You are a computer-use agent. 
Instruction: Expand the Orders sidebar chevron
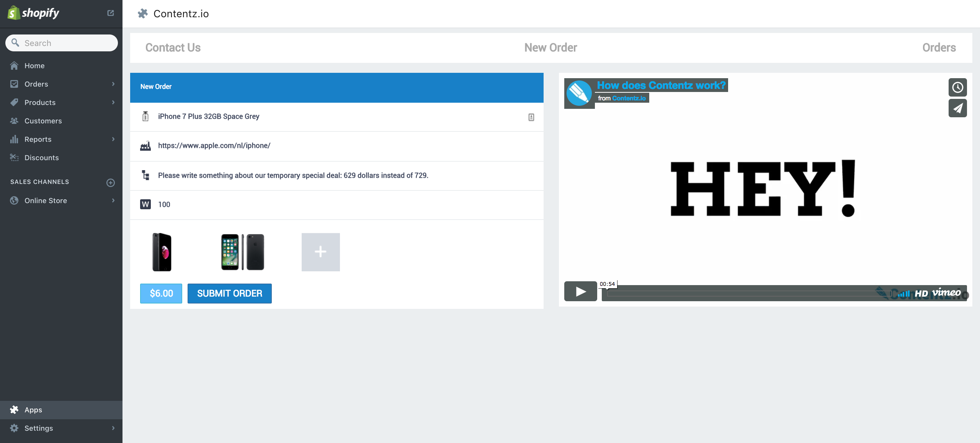point(113,84)
